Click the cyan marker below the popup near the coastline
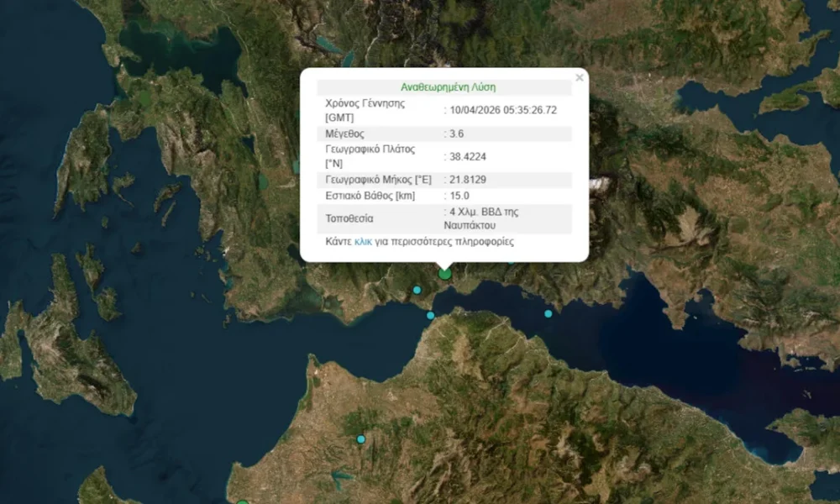Image resolution: width=840 pixels, height=504 pixels. pos(417,289)
